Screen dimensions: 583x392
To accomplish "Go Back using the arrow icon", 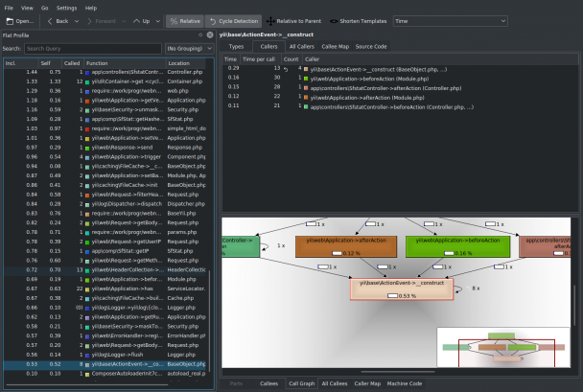I will tap(50, 21).
